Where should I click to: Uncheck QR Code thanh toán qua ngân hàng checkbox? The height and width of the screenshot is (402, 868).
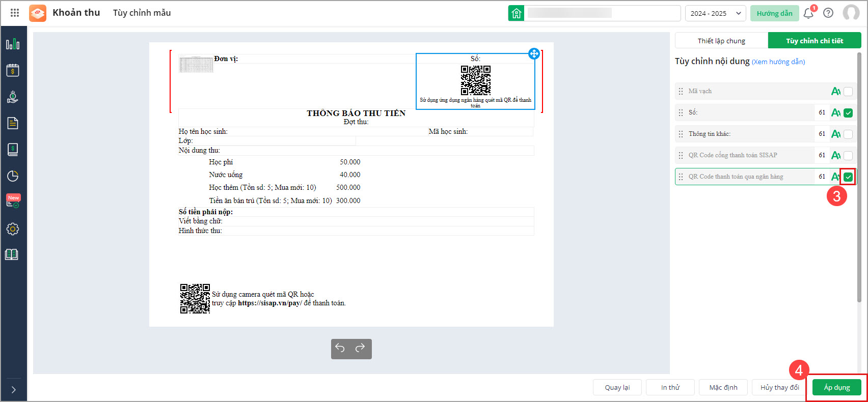[x=848, y=177]
